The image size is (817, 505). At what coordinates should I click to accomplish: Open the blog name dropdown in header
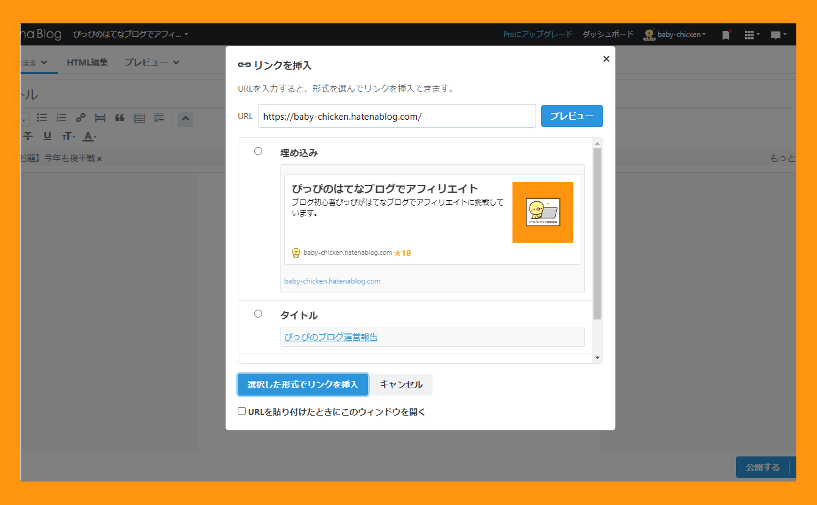pyautogui.click(x=130, y=34)
